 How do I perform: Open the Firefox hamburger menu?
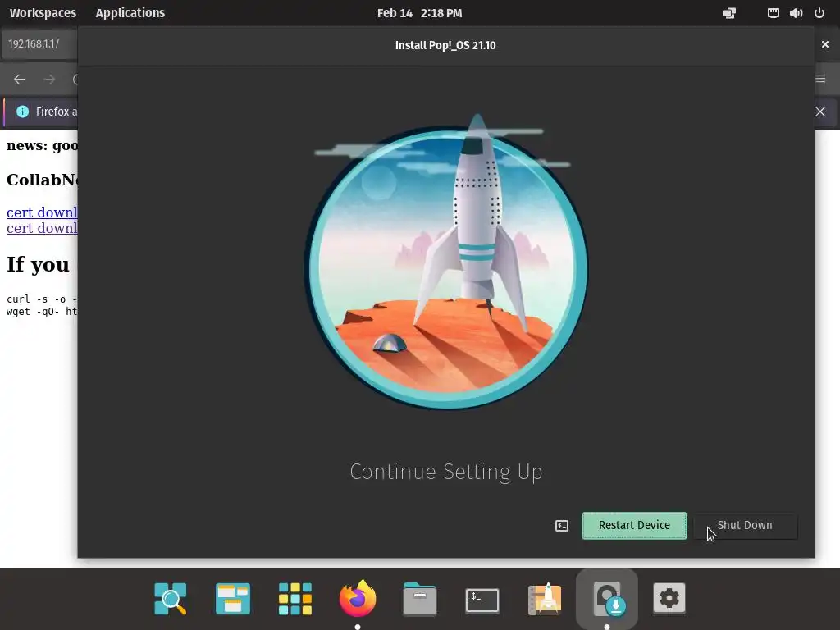(820, 79)
